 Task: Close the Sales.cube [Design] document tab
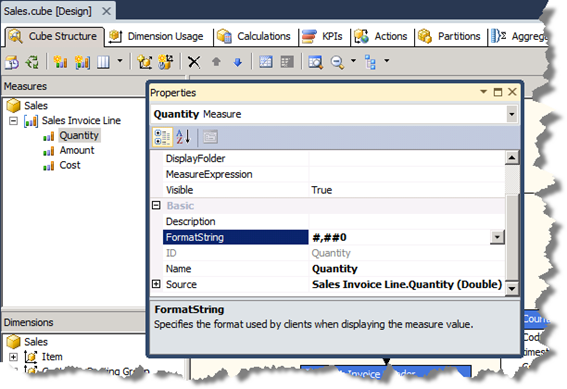106,11
